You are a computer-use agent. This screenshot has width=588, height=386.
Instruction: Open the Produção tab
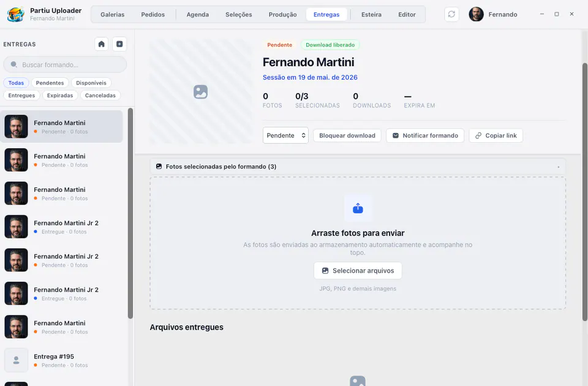click(x=283, y=15)
